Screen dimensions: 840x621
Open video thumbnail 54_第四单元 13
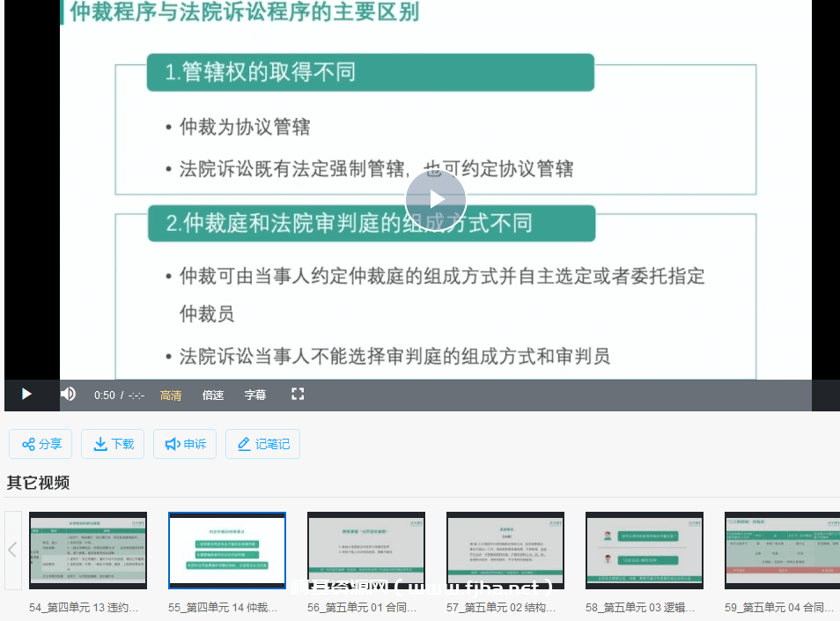pyautogui.click(x=88, y=551)
